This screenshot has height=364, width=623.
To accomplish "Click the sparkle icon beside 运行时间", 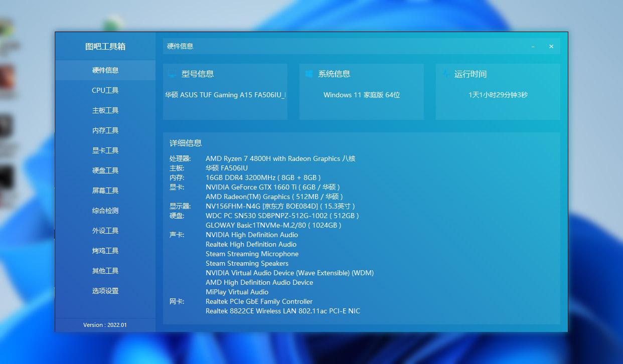I will [445, 74].
